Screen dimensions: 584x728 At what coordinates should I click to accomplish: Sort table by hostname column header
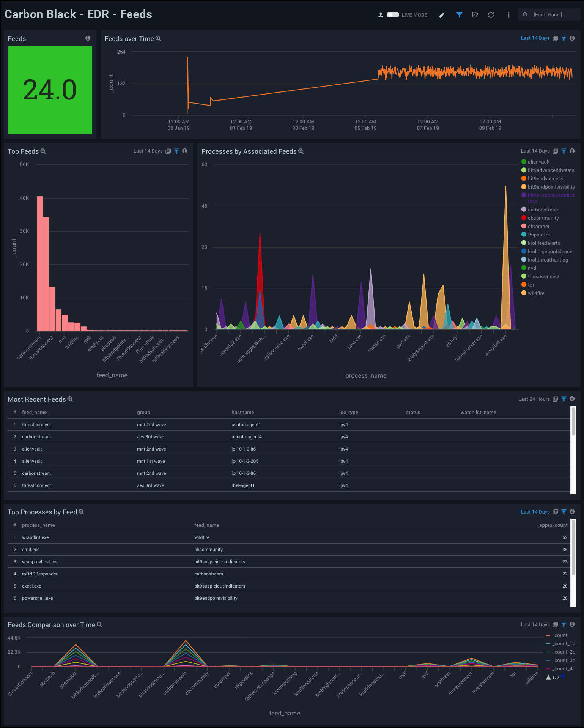pyautogui.click(x=243, y=412)
